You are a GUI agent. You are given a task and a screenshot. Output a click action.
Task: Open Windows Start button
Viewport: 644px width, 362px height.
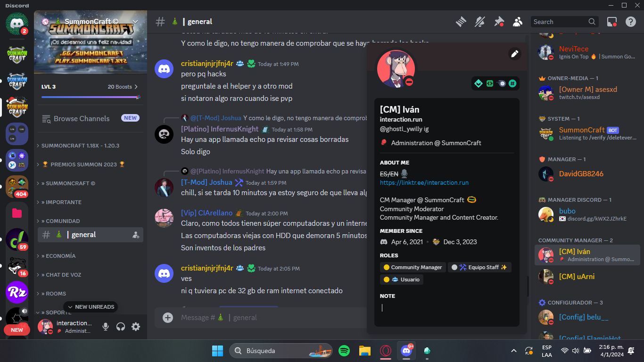pyautogui.click(x=217, y=351)
